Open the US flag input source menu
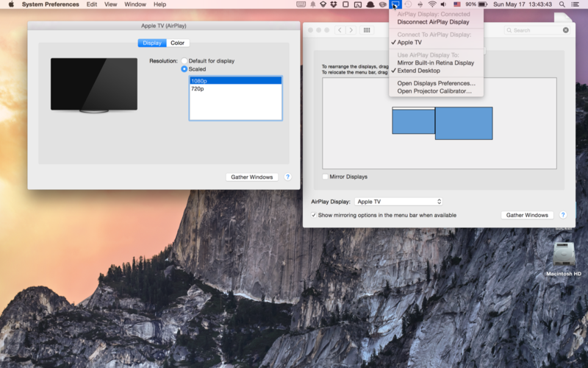 (456, 4)
